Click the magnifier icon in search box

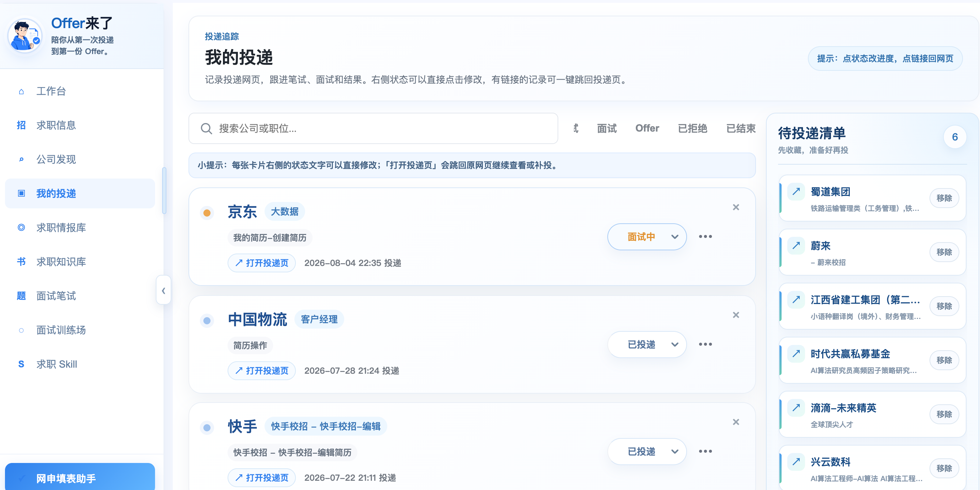pyautogui.click(x=206, y=129)
